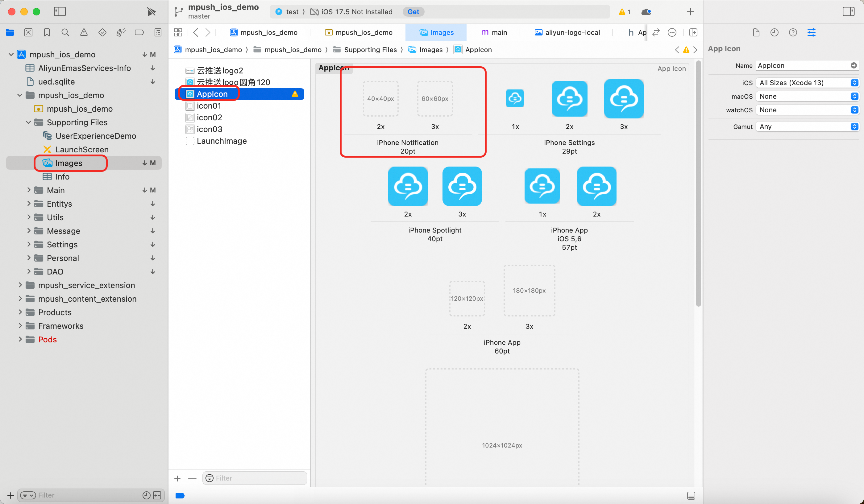This screenshot has height=504, width=864.
Task: Click Images in the breadcrumb bar
Action: [x=425, y=50]
